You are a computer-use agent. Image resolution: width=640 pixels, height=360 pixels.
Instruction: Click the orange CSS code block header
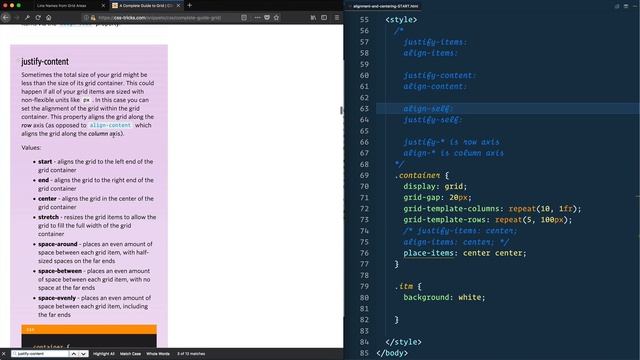click(89, 329)
